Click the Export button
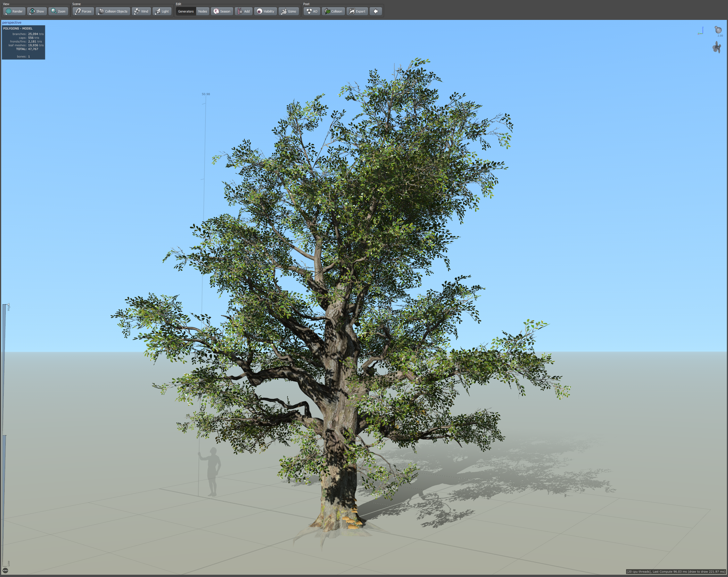This screenshot has width=728, height=577. pos(357,11)
